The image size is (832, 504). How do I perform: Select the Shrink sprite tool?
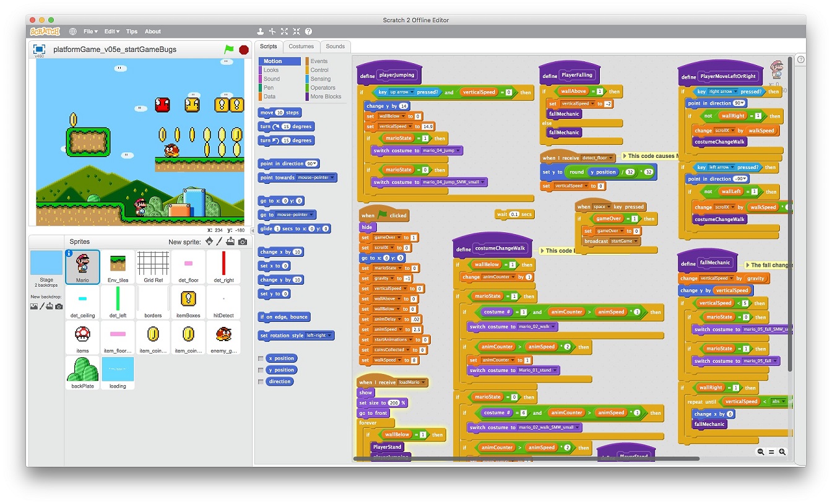pyautogui.click(x=297, y=32)
